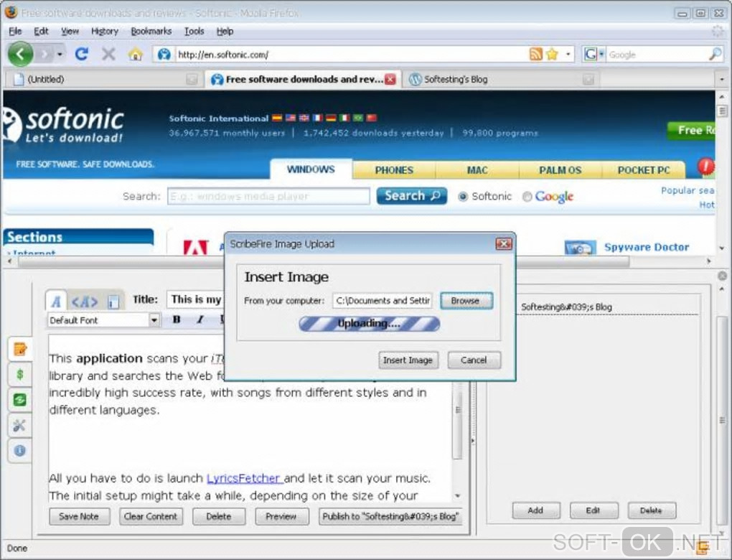Open the back/forward history dropdown arrow
The image size is (732, 560).
[60, 54]
